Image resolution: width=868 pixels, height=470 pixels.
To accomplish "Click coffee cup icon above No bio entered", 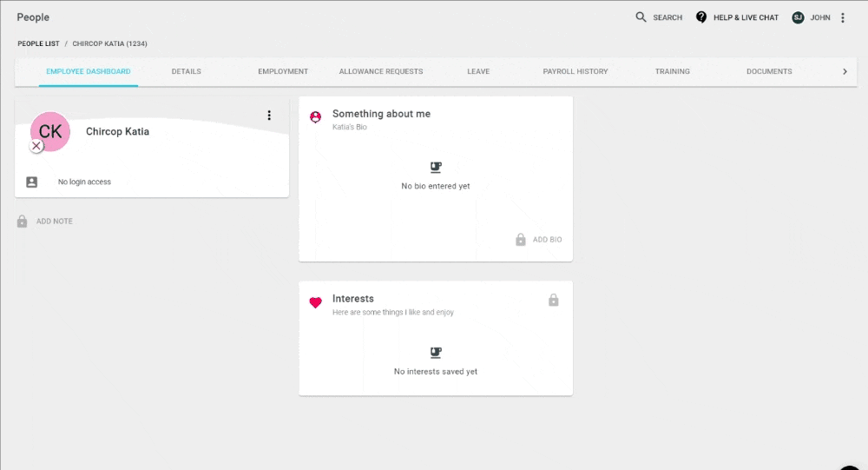I will pos(436,167).
